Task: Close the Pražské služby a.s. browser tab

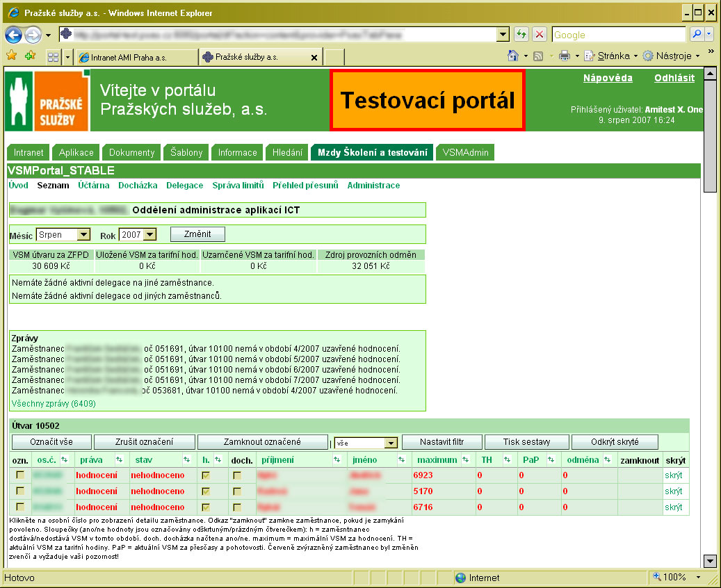Action: click(314, 58)
